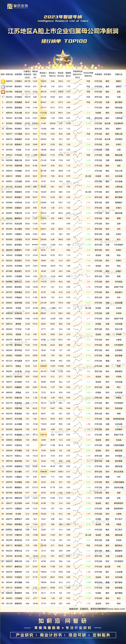126x644 pixels.
Task: Select the company name 徐工机械
Action: (18, 118)
